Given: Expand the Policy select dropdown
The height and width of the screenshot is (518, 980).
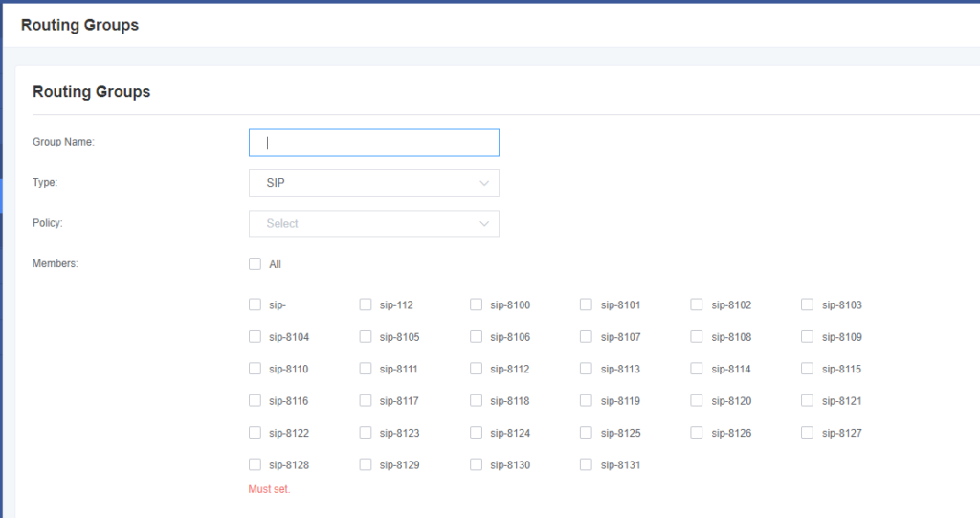Looking at the screenshot, I should coord(373,224).
